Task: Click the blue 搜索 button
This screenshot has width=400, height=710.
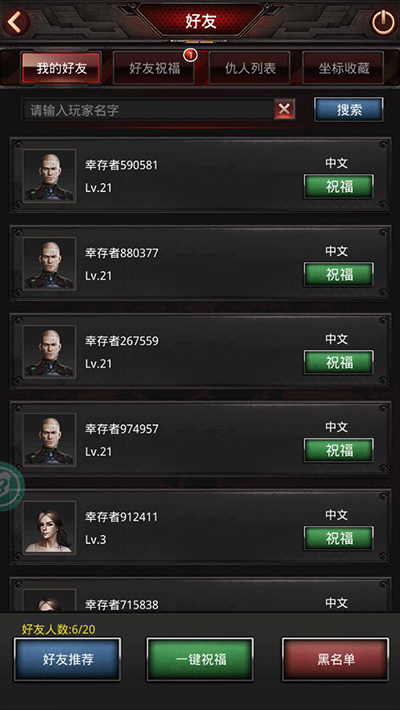Action: pos(349,110)
